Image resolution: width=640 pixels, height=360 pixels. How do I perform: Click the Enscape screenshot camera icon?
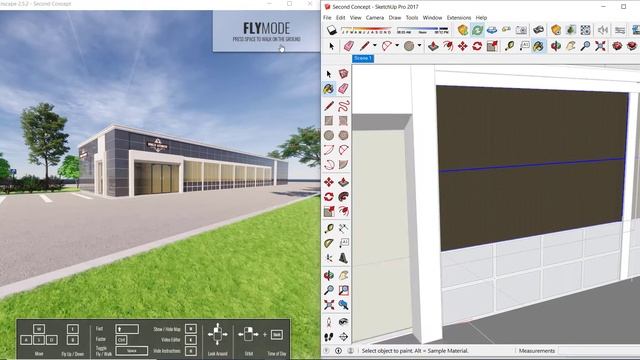point(521,30)
